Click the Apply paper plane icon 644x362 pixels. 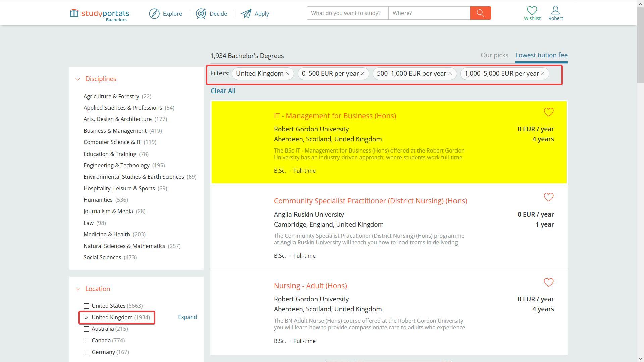tap(246, 14)
